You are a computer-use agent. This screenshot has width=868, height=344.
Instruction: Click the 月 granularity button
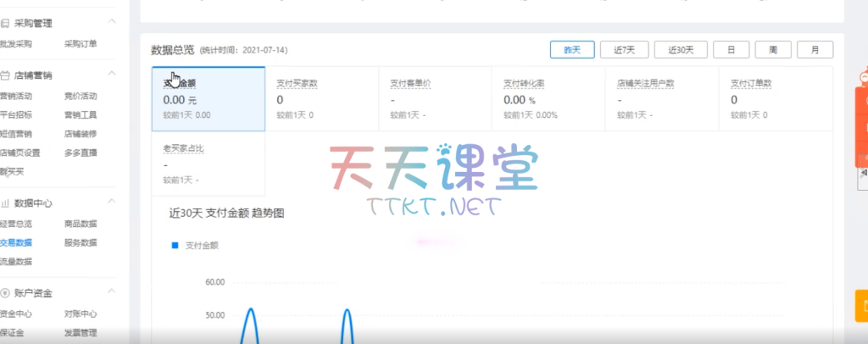815,50
